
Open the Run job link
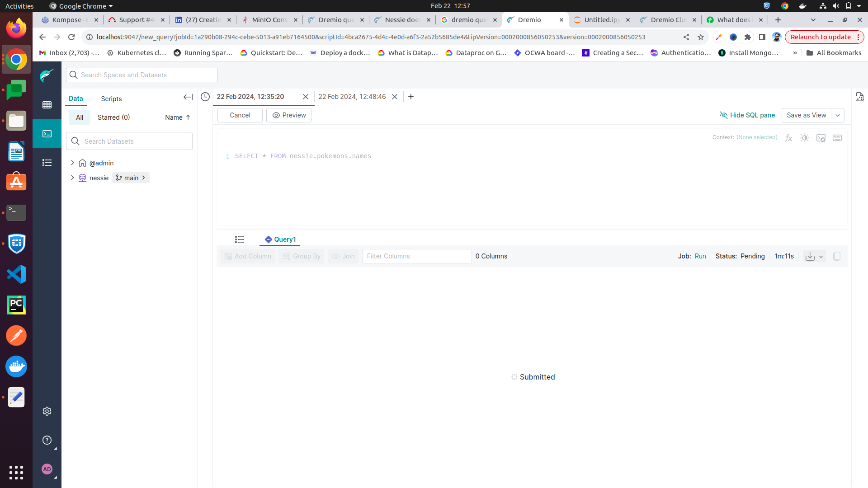(x=700, y=256)
